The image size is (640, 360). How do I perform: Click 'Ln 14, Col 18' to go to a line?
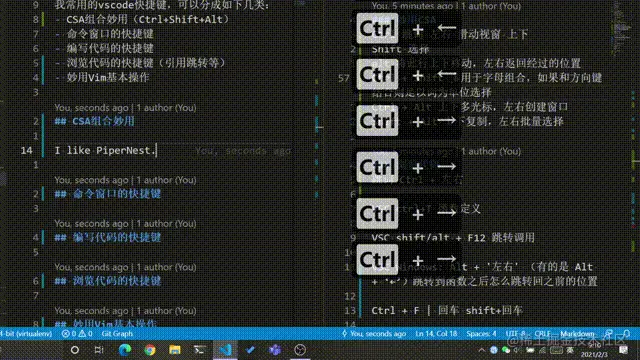[x=436, y=333]
